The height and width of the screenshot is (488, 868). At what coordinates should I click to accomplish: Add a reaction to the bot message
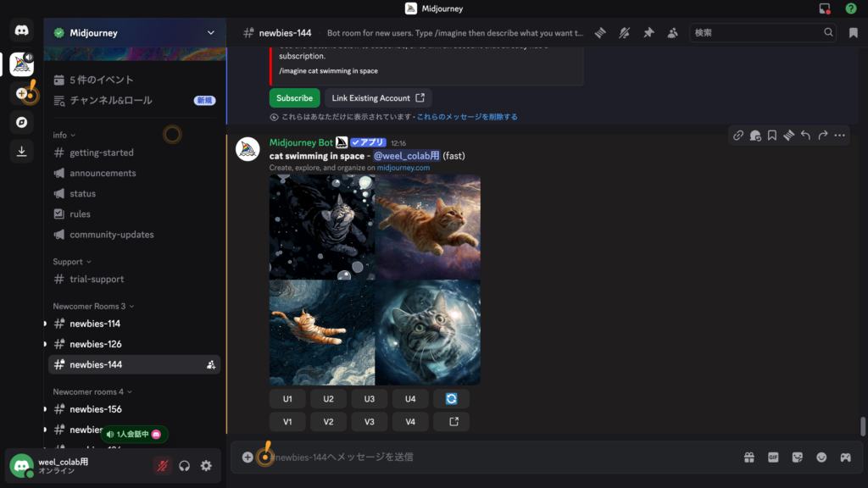pyautogui.click(x=755, y=136)
